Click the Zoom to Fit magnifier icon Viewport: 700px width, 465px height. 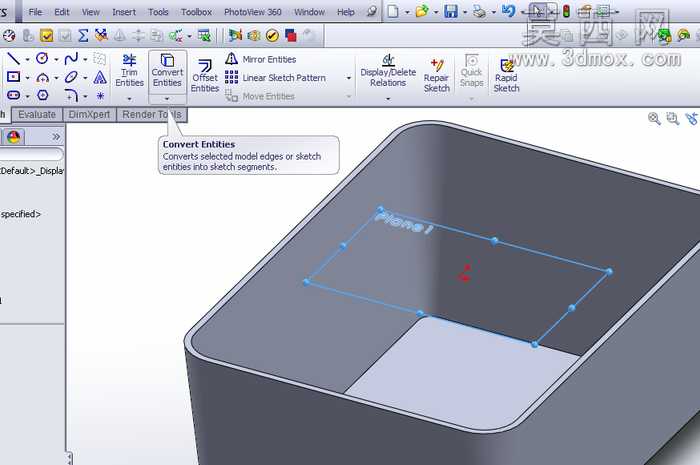point(654,118)
